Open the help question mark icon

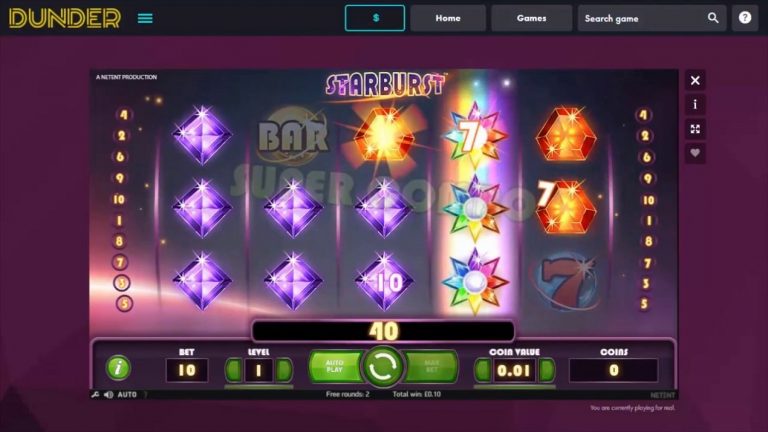point(745,18)
